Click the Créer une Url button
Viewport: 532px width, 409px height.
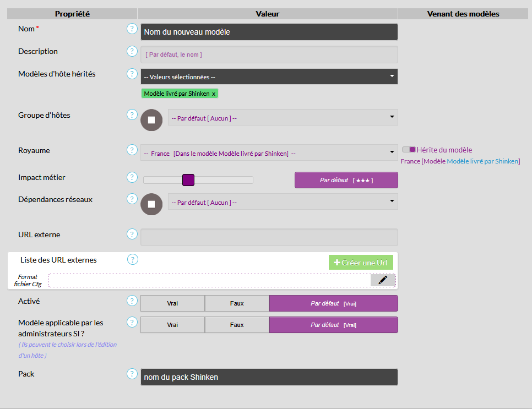pos(361,263)
